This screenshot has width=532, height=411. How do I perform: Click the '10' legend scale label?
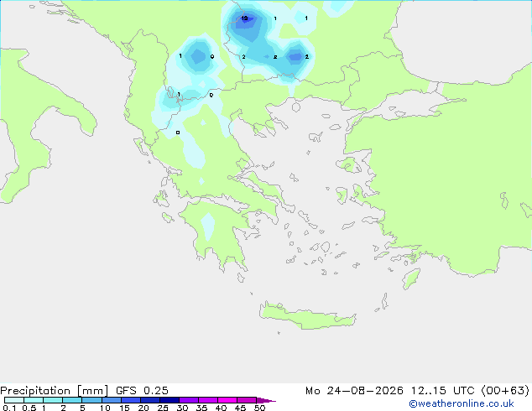click(x=105, y=408)
